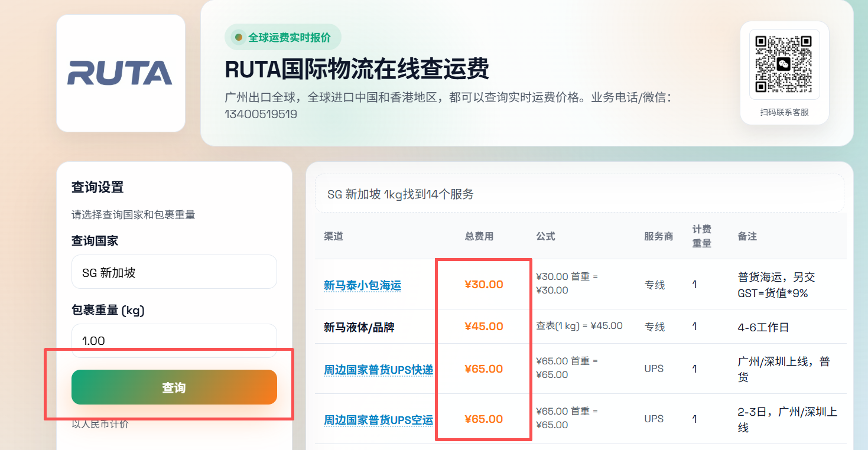Click the 渠道 column header

(333, 236)
